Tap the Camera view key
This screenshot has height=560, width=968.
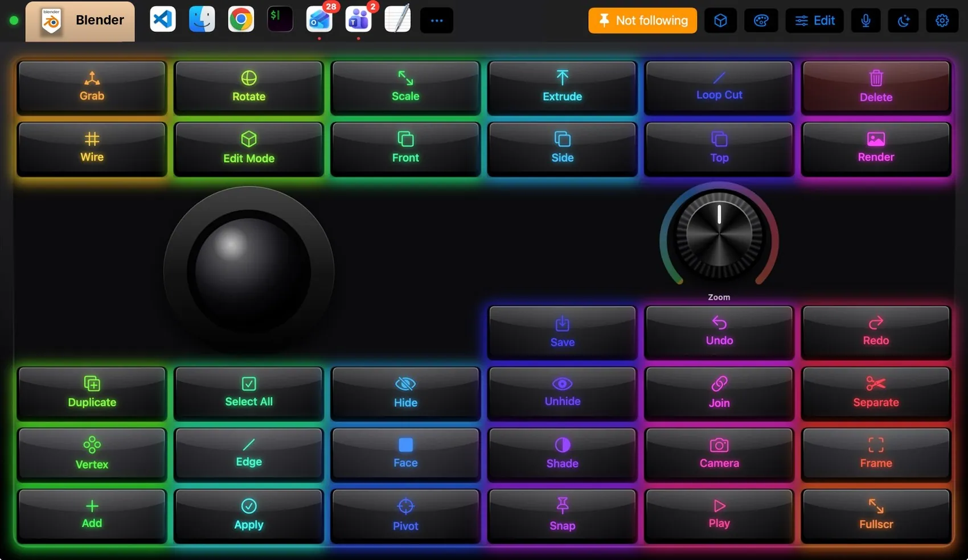pyautogui.click(x=719, y=454)
